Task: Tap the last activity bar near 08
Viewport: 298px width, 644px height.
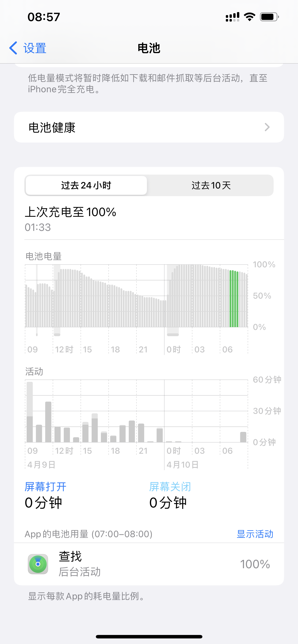Action: click(x=243, y=437)
